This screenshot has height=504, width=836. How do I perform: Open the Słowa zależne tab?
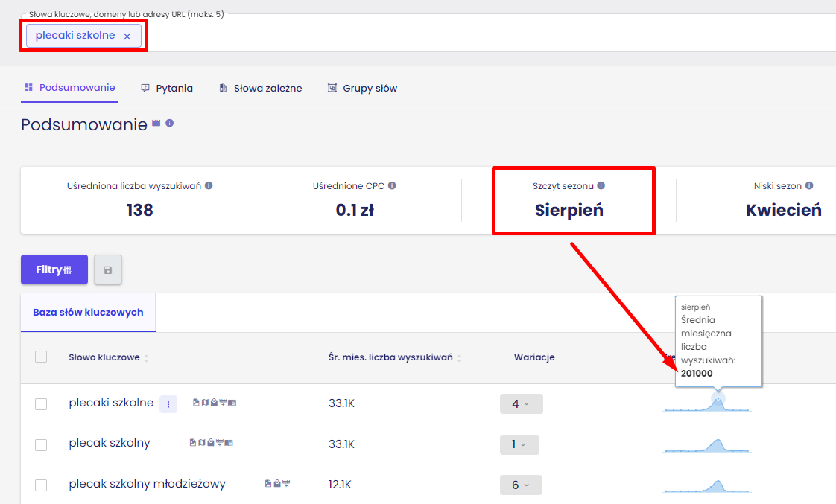coord(260,89)
